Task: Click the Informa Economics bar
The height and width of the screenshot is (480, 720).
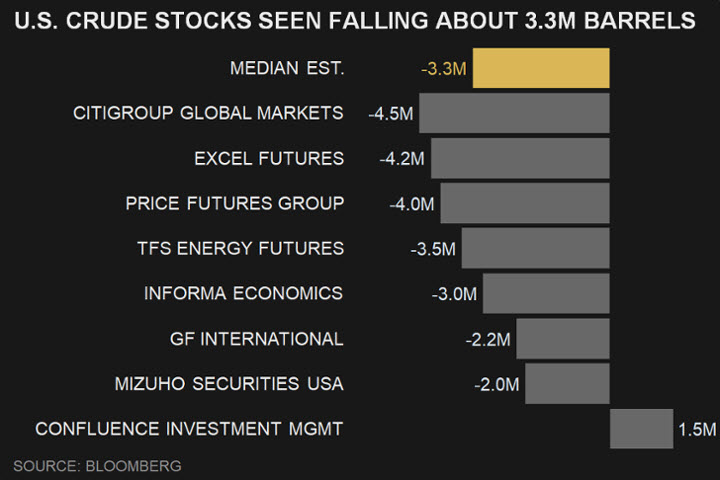Action: click(x=546, y=293)
